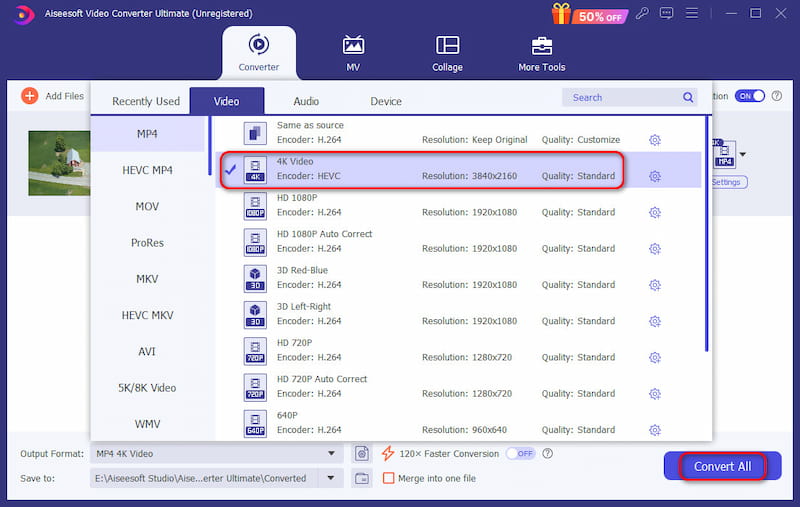The height and width of the screenshot is (507, 800).
Task: Click the video thumbnail preview
Action: (59, 163)
